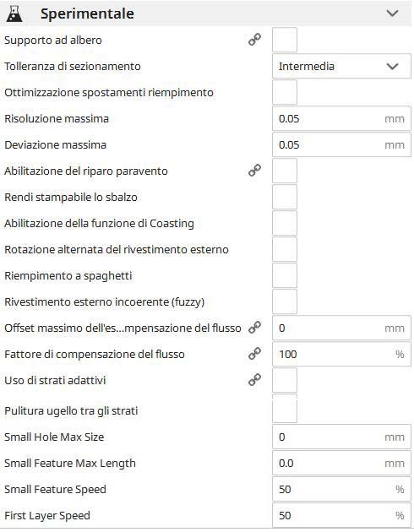Screen dimensions: 414x532
Task: Collapse the Sperimentale section chevron
Action: pyautogui.click(x=392, y=14)
